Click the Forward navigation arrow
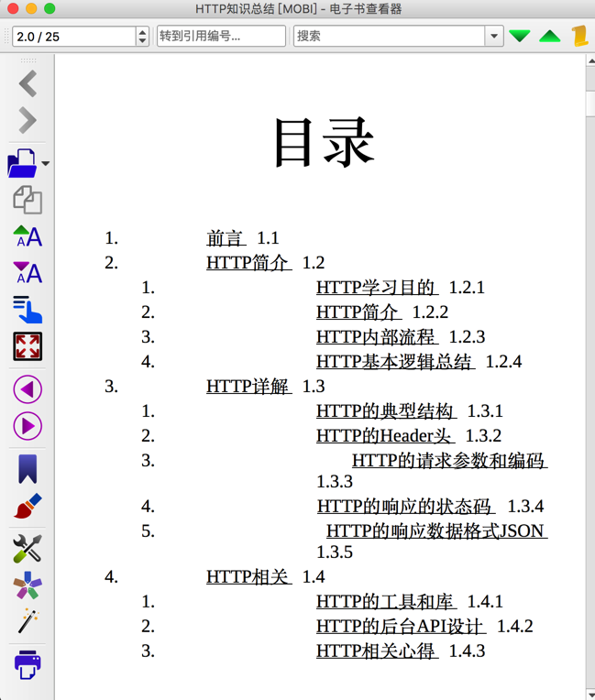The width and height of the screenshot is (595, 700). tap(28, 120)
